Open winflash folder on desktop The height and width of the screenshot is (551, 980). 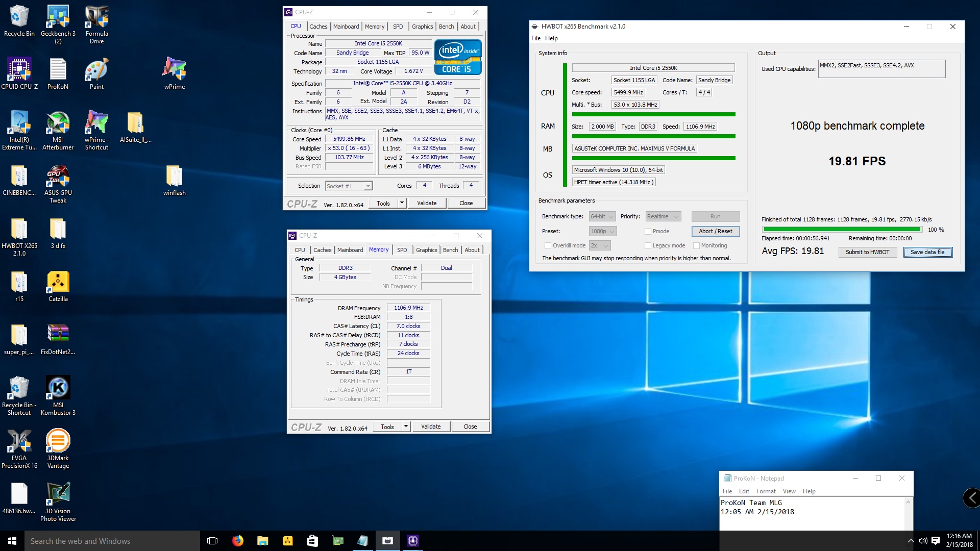pos(174,180)
